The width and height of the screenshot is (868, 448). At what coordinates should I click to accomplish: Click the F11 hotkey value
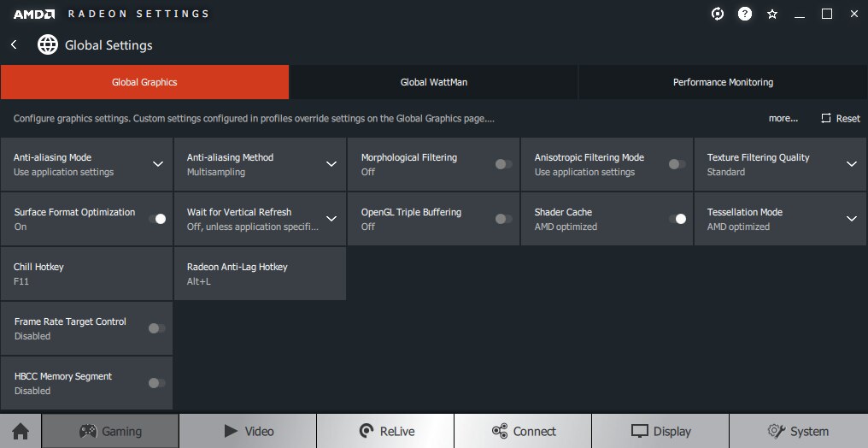21,281
